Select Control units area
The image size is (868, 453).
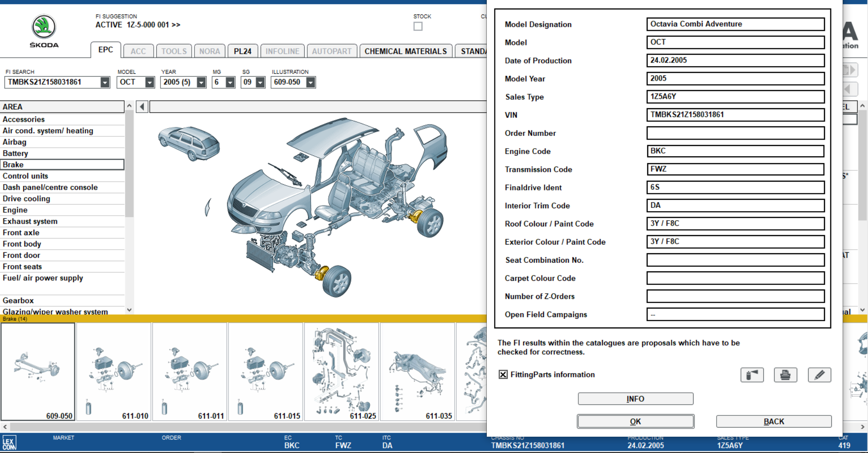click(62, 176)
